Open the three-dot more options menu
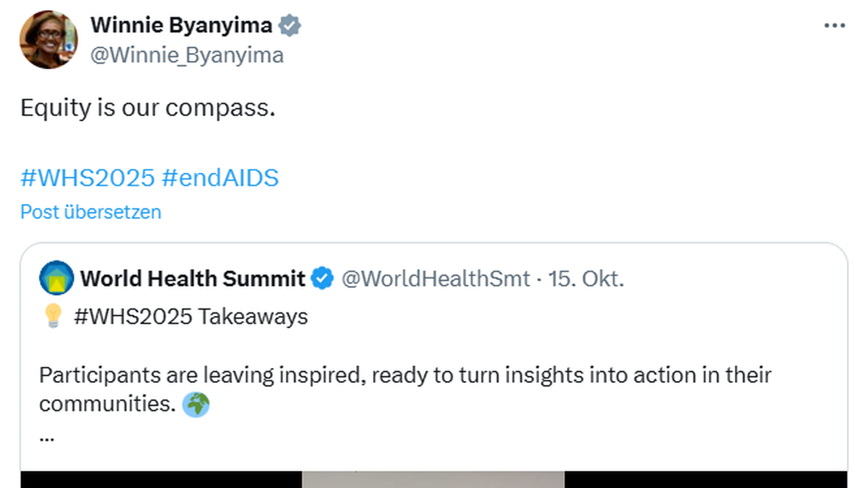This screenshot has height=488, width=868. pyautogui.click(x=834, y=26)
